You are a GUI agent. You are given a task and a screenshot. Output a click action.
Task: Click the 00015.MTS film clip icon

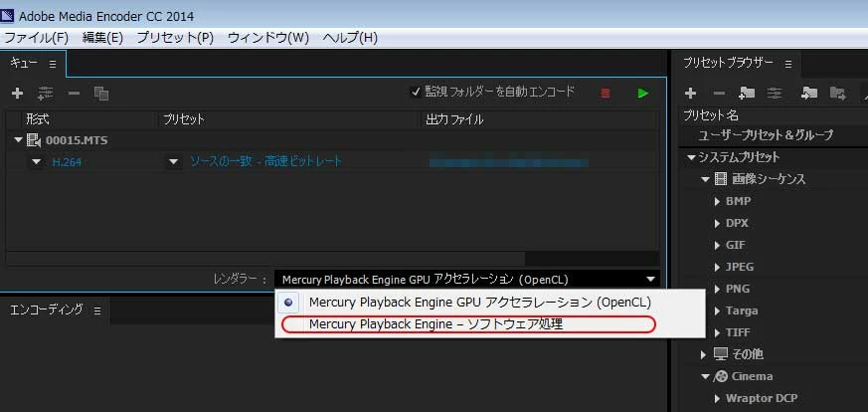35,140
